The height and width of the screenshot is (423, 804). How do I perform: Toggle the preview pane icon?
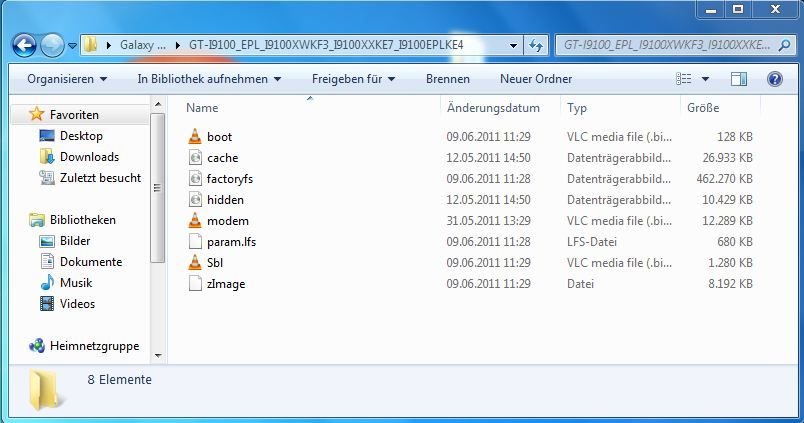[739, 79]
